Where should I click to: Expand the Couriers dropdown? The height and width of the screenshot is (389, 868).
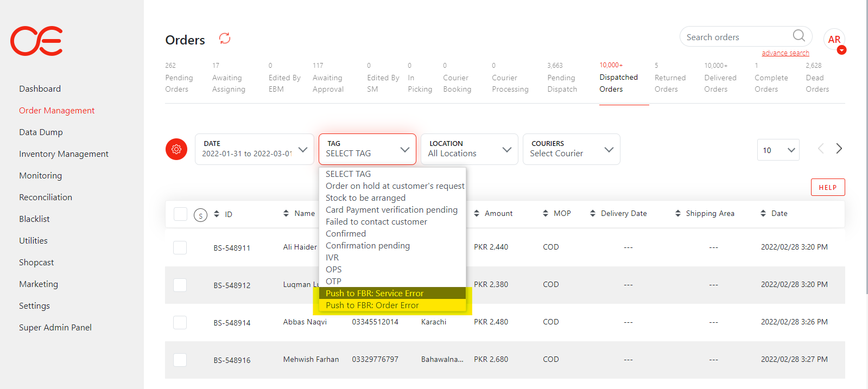point(571,149)
